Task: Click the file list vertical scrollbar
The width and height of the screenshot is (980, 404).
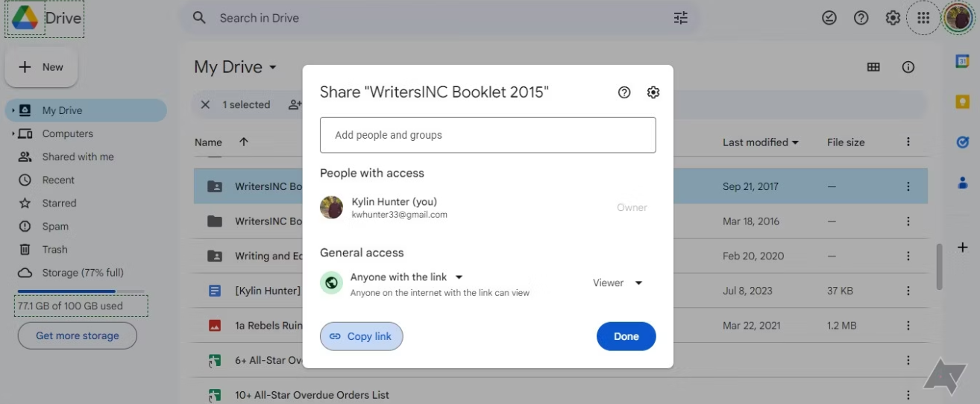Action: [x=939, y=267]
